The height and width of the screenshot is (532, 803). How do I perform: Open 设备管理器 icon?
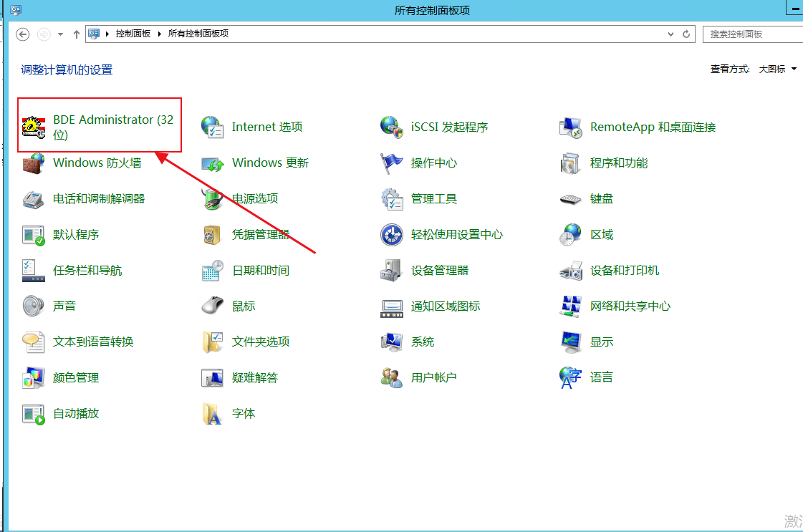(x=392, y=271)
